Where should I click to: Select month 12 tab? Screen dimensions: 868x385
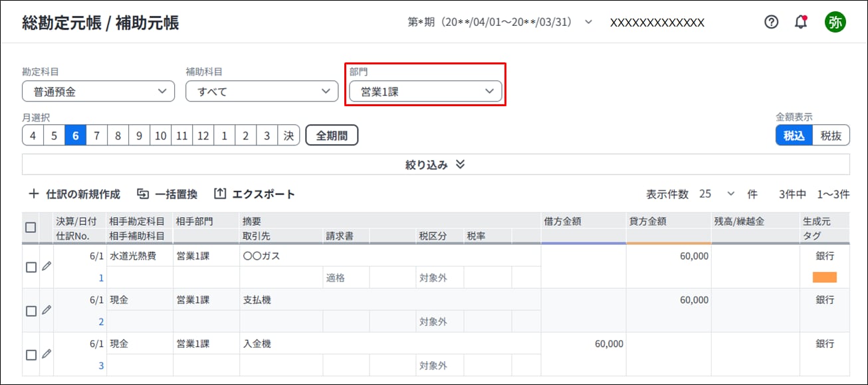point(203,135)
